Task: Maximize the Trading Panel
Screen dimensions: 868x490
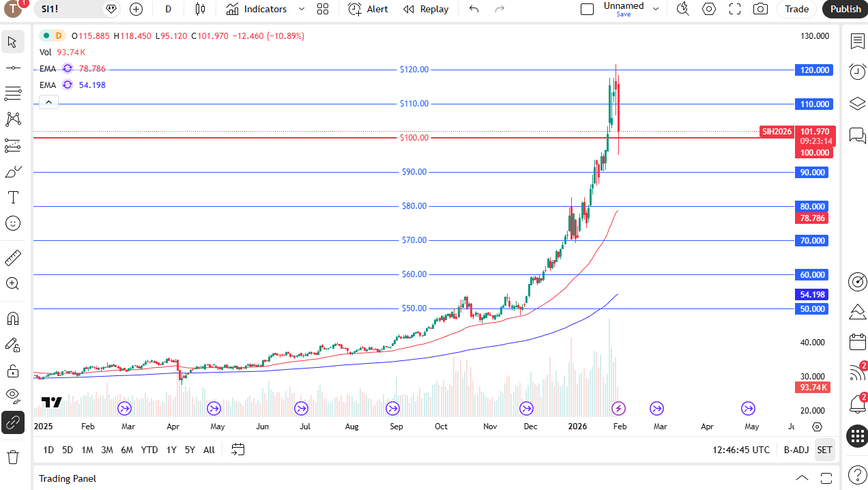Action: click(826, 478)
